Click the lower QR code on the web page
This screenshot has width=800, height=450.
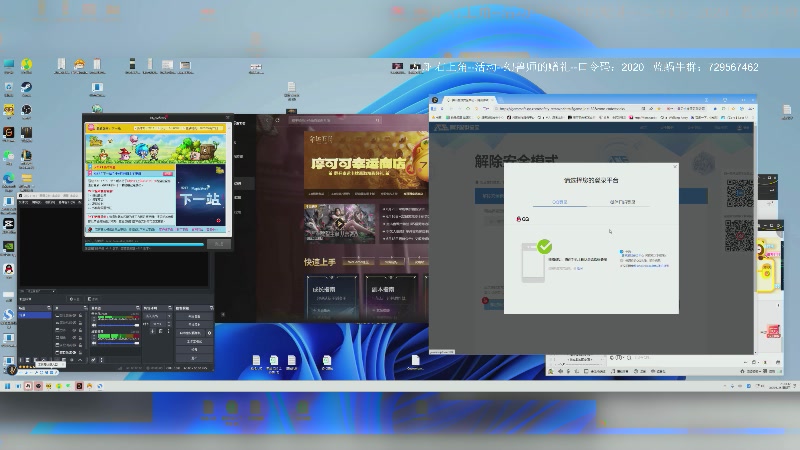pos(739,234)
